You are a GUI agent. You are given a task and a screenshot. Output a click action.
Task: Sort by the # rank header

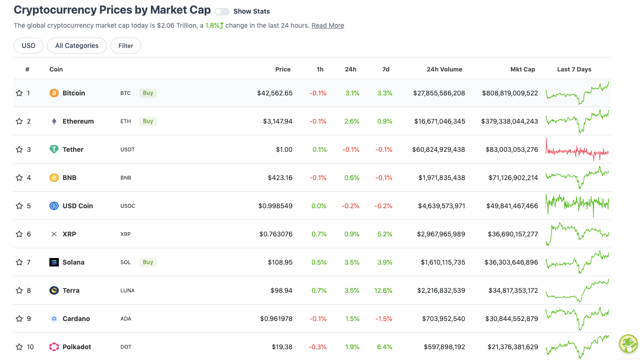[27, 69]
